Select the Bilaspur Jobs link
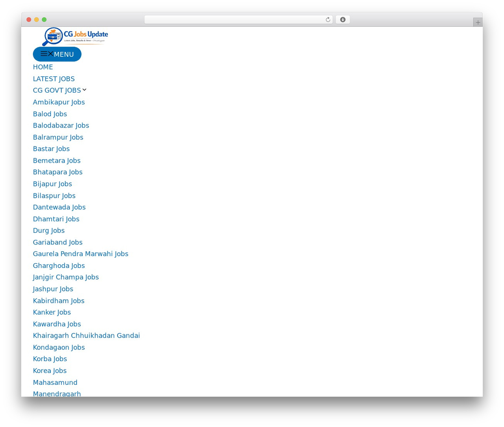The height and width of the screenshot is (427, 504). (54, 195)
